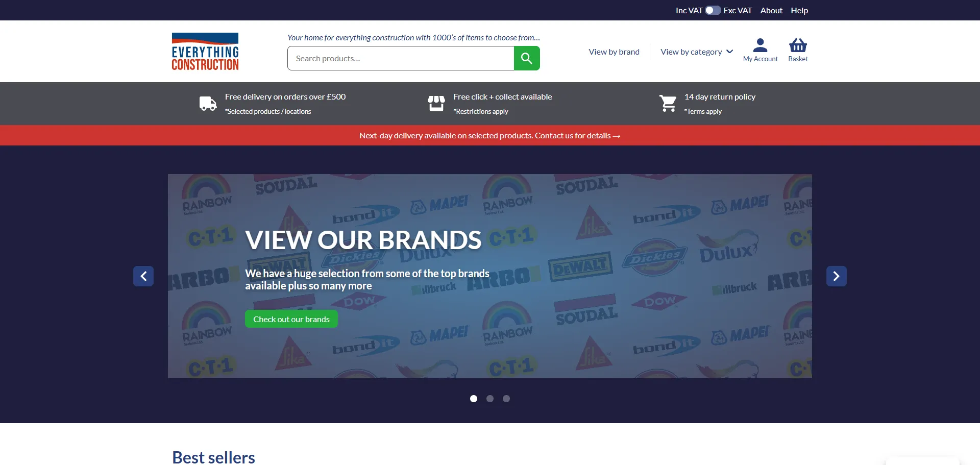The image size is (980, 465).
Task: Select the second carousel dot
Action: pos(490,399)
